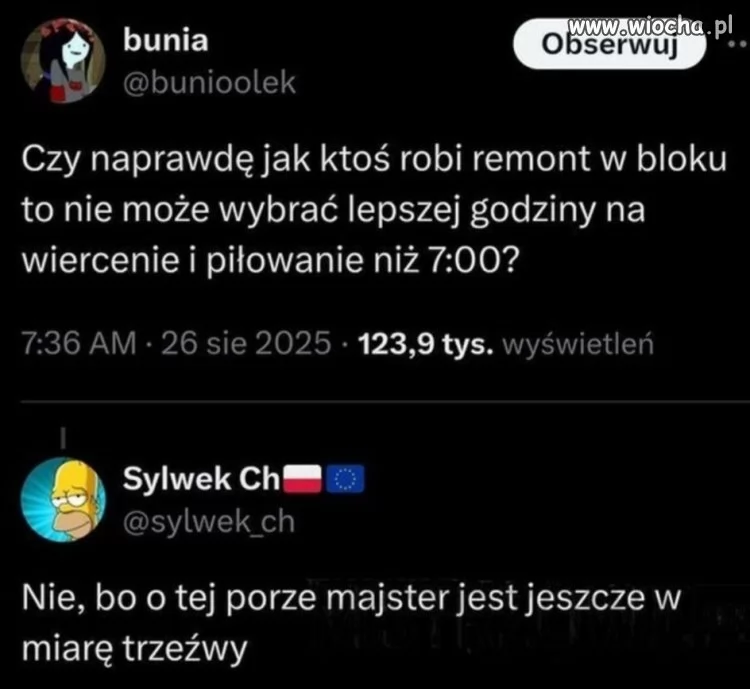Click the www.wiocha.pl watermark
Viewport: 750px width, 689px height.
(x=650, y=27)
